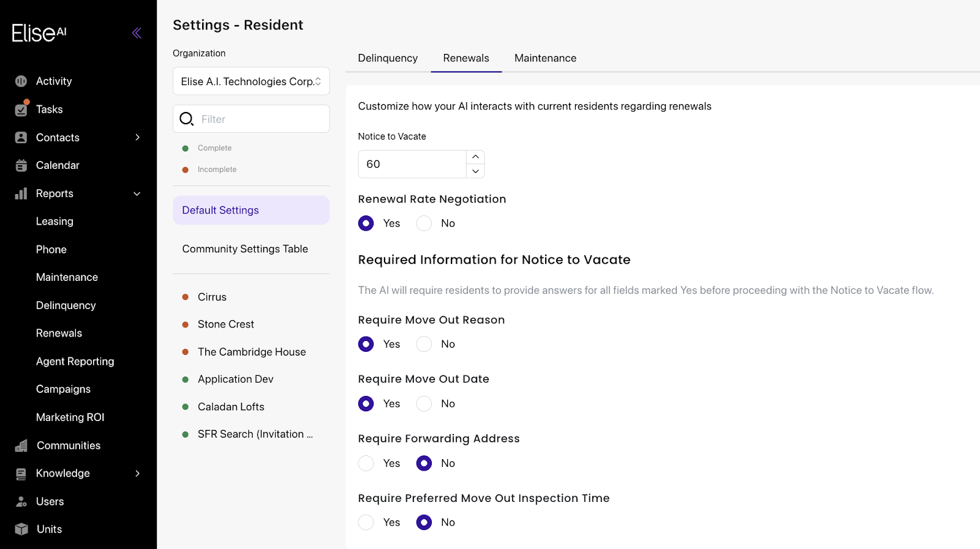This screenshot has width=980, height=549.
Task: Open Delinquency report in sidebar
Action: click(66, 305)
